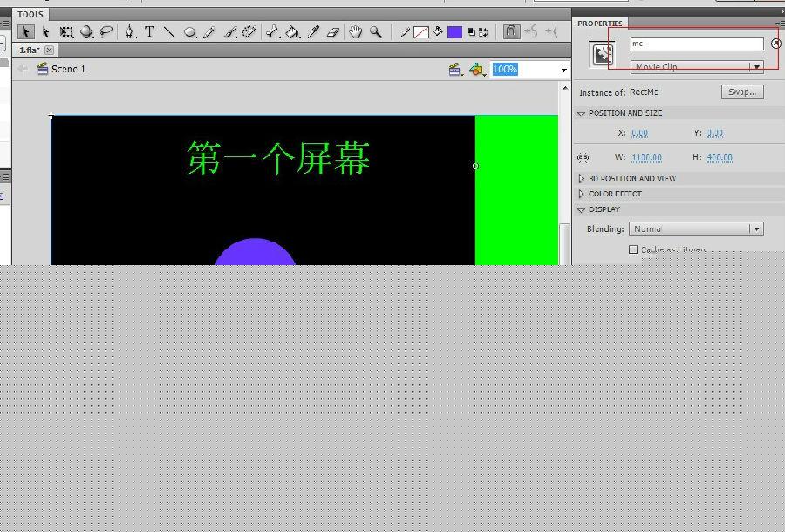Switch to the 1.fla document tab
The width and height of the screenshot is (785, 532).
pos(30,50)
